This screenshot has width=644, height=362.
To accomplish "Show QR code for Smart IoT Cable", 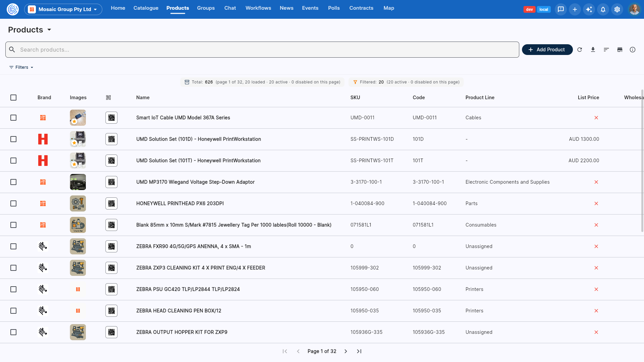I will point(111,118).
